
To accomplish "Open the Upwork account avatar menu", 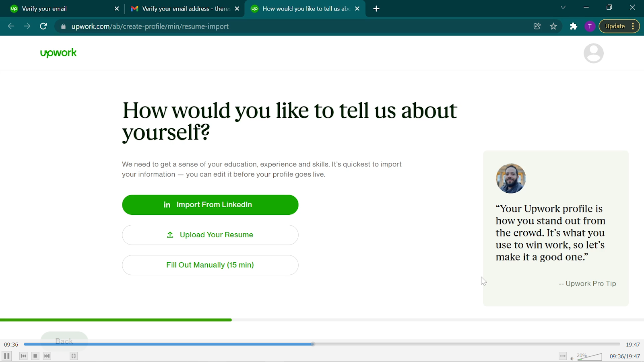I will [594, 53].
